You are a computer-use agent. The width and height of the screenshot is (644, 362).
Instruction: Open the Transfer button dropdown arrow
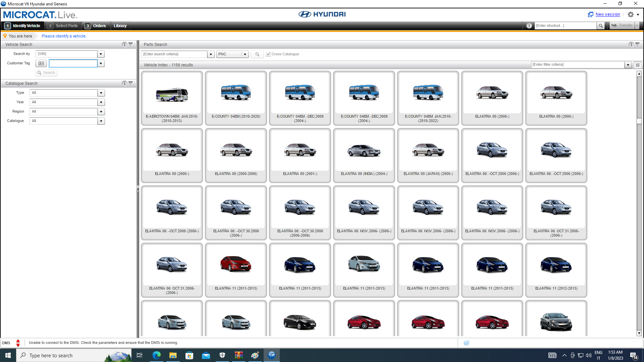pos(637,25)
